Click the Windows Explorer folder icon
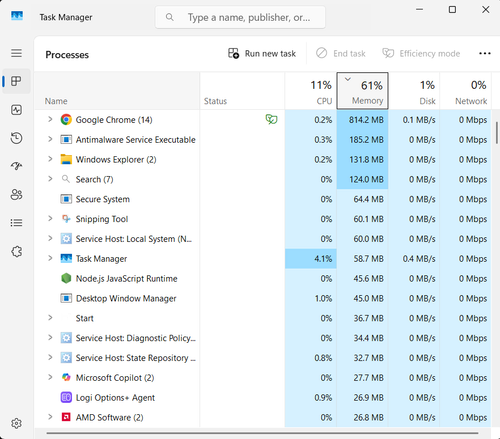This screenshot has width=500, height=439. (66, 159)
